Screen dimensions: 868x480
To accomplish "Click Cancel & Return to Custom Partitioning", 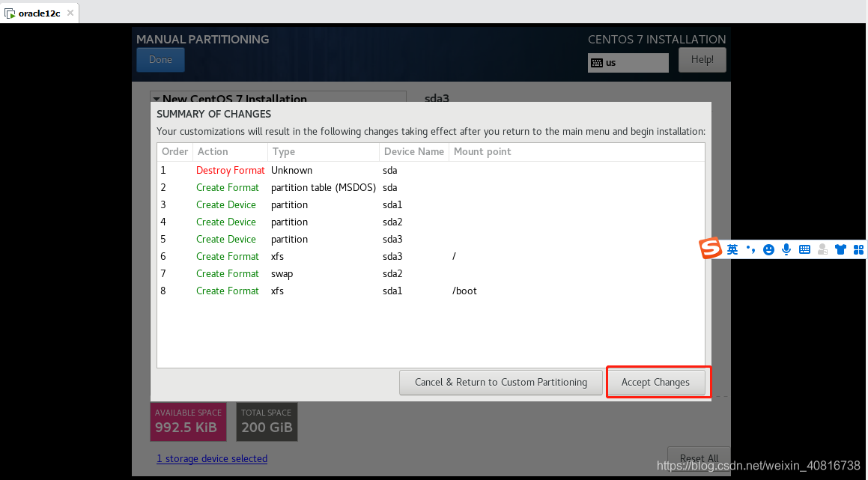I will click(x=501, y=382).
